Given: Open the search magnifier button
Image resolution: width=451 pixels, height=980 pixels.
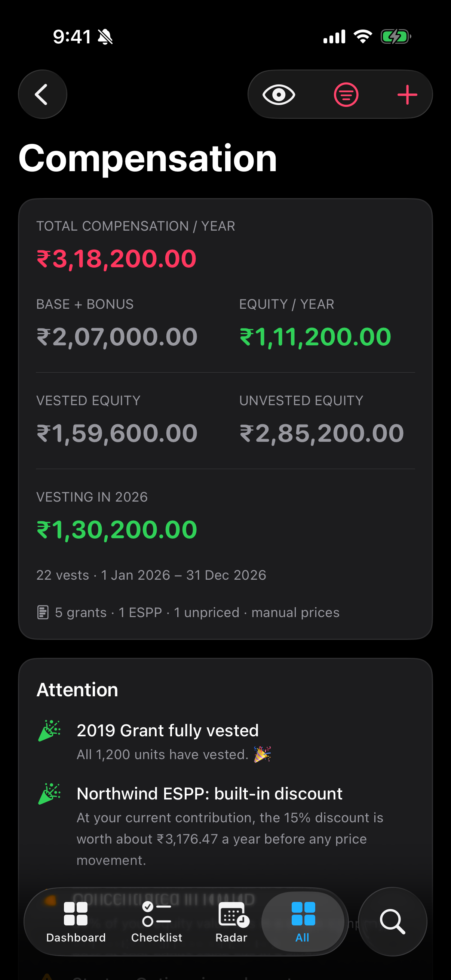Looking at the screenshot, I should (392, 921).
